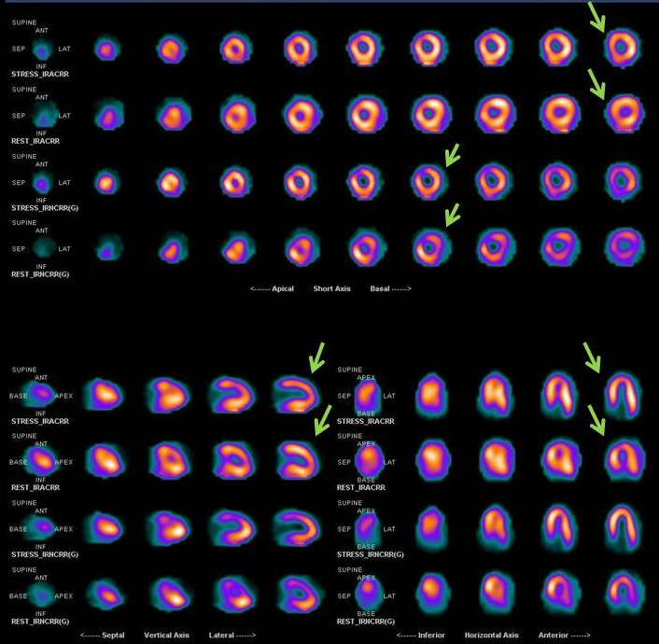The width and height of the screenshot is (659, 644).
Task: Open the first apical short-axis REST_IRACRR slice
Action: pos(108,115)
